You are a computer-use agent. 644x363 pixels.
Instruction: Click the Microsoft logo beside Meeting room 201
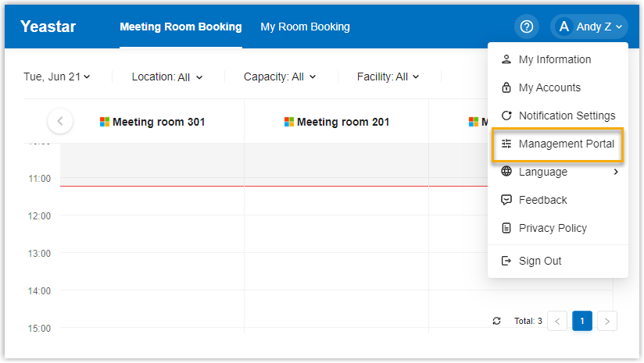pyautogui.click(x=289, y=122)
